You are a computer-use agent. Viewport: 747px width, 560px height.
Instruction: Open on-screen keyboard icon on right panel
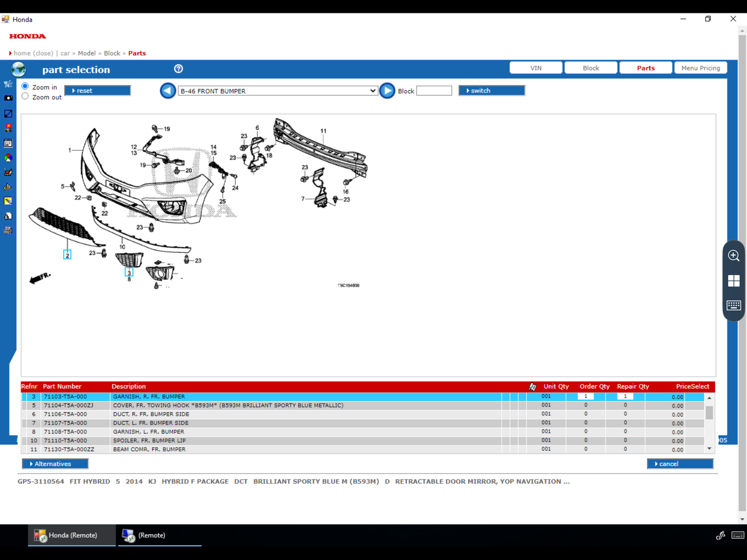734,305
